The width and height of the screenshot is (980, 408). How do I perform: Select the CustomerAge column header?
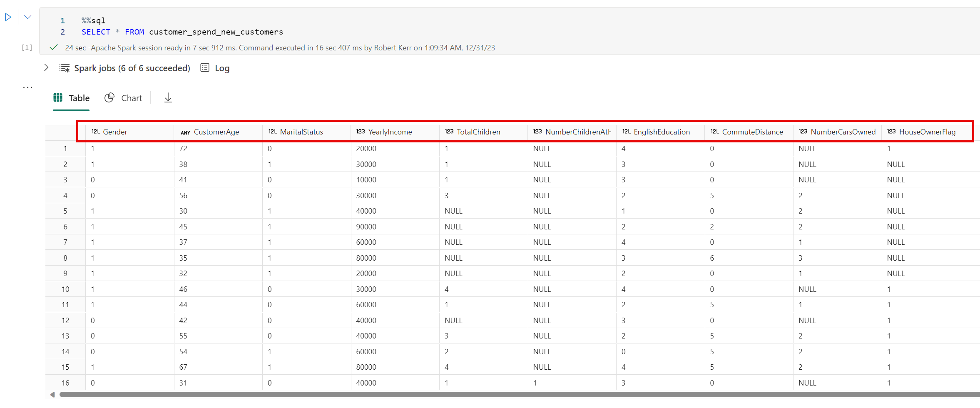(x=216, y=132)
